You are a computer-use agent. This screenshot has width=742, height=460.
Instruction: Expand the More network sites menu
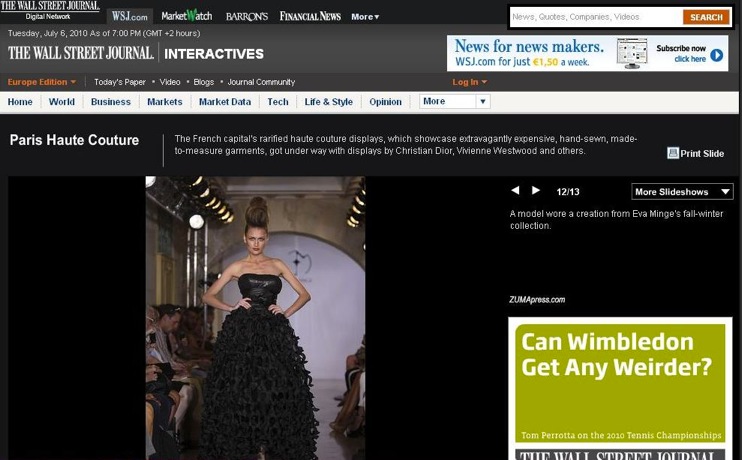tap(365, 17)
